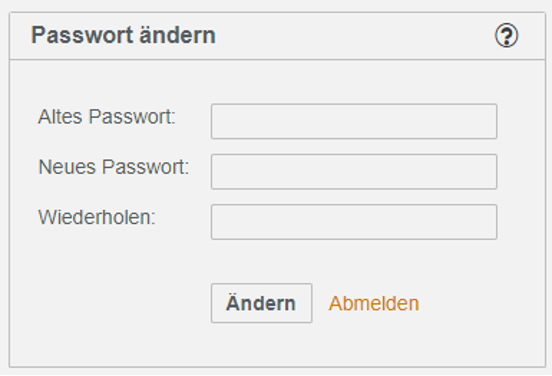Click the Passwort ändern heading

(123, 35)
